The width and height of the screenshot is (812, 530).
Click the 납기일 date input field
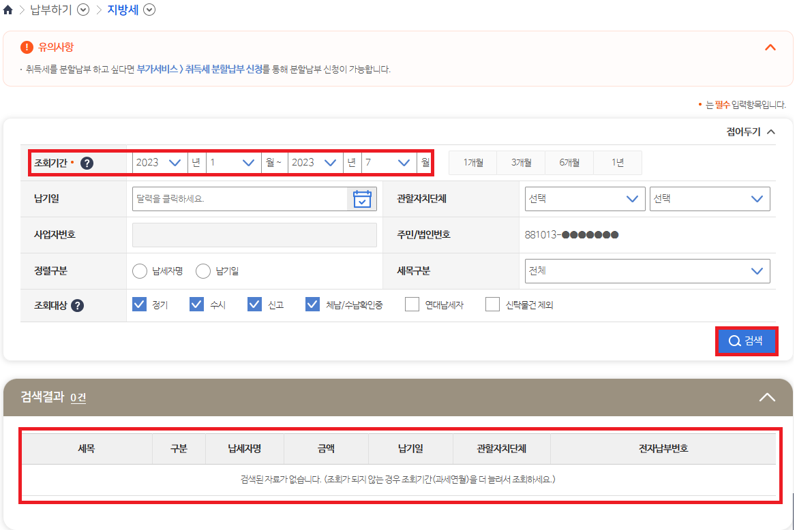click(x=240, y=199)
